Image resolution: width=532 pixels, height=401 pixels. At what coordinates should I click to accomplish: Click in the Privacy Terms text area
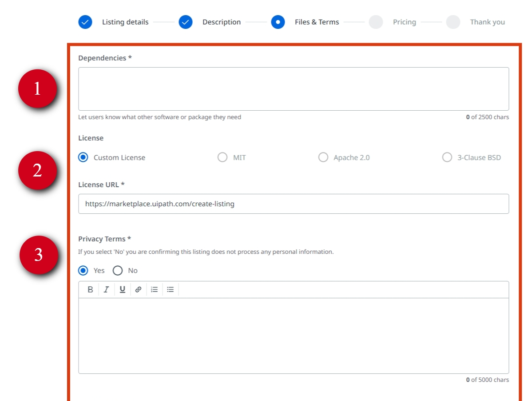294,336
